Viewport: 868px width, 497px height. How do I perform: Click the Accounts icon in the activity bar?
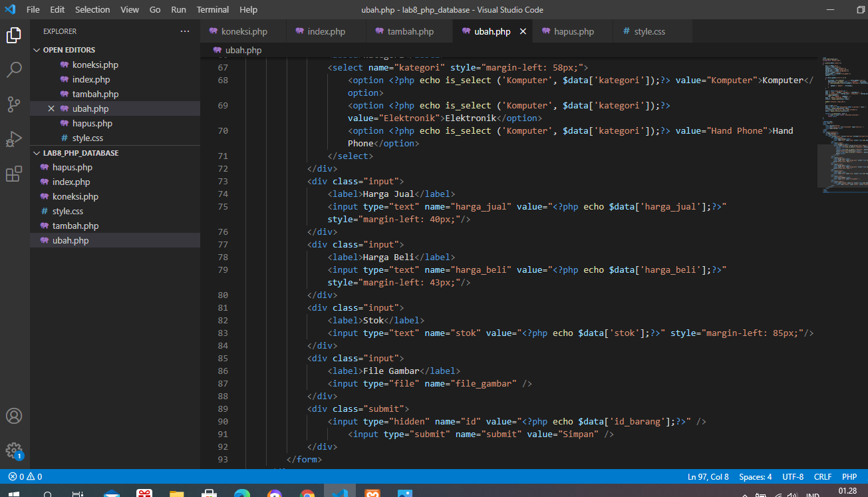14,416
